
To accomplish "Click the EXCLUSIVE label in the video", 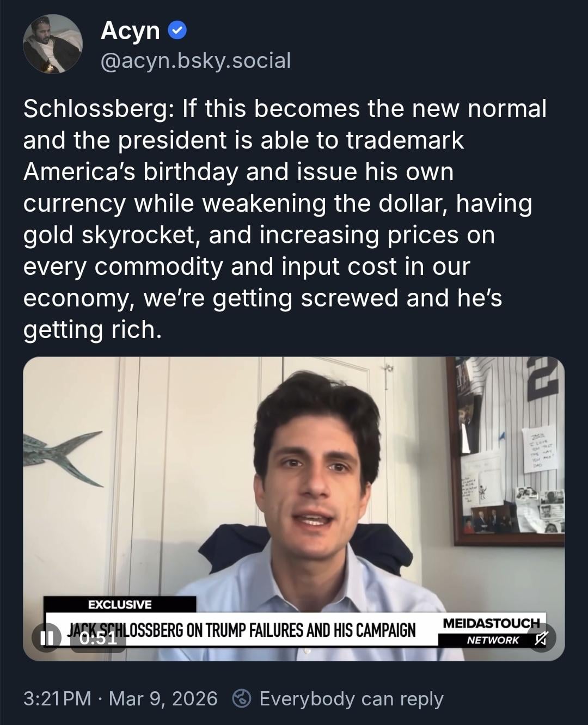I will point(120,605).
